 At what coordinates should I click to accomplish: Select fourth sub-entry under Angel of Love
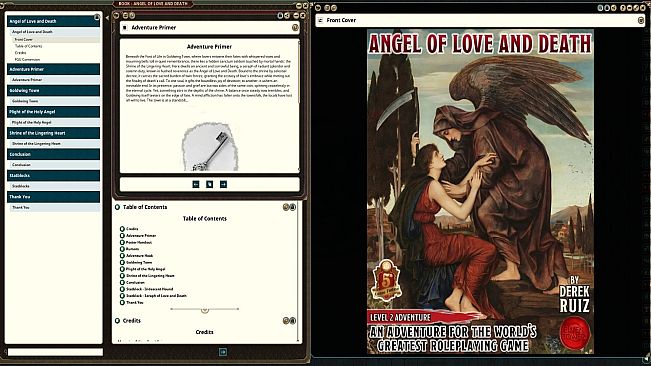tap(55, 59)
